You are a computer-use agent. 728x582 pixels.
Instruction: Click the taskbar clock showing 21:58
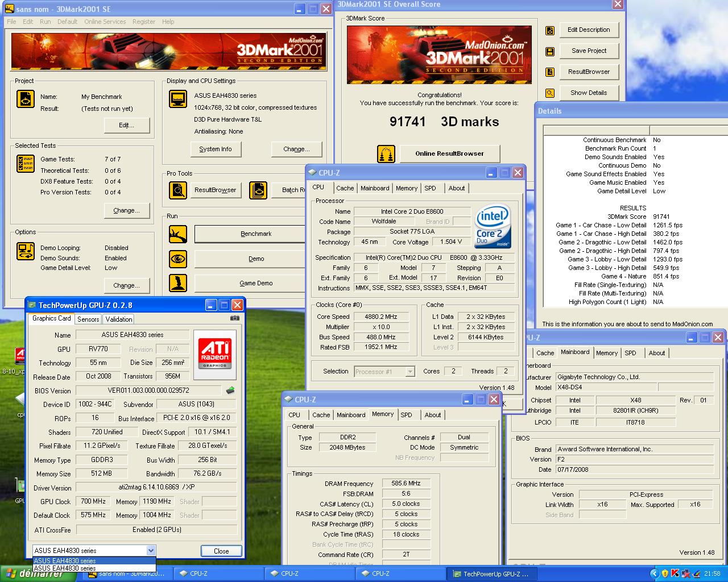pos(712,574)
